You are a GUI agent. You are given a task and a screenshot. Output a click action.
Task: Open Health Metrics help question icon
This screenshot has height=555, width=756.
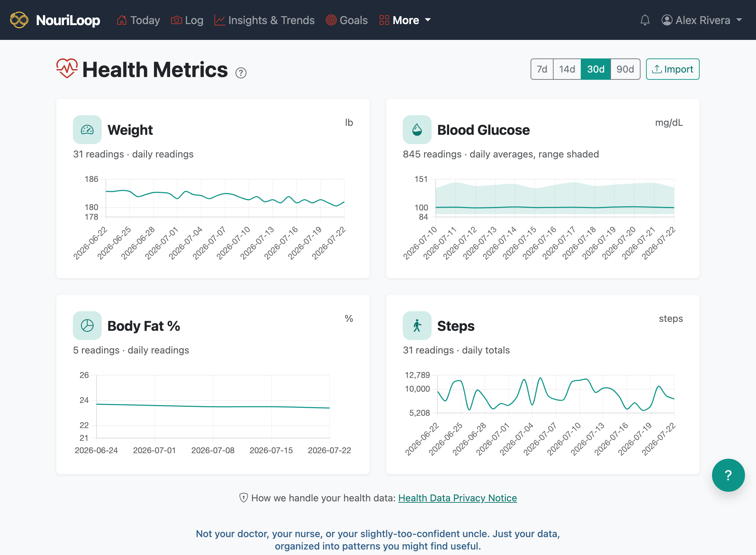241,73
